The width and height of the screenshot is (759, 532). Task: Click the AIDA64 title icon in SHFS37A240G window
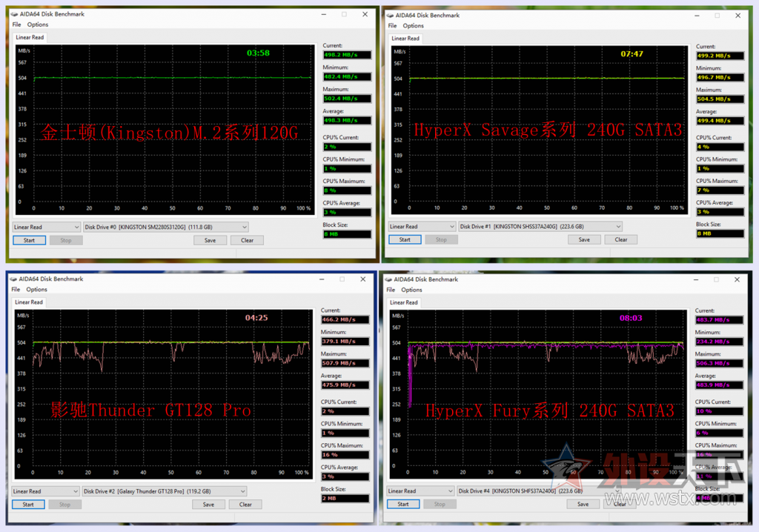388,279
